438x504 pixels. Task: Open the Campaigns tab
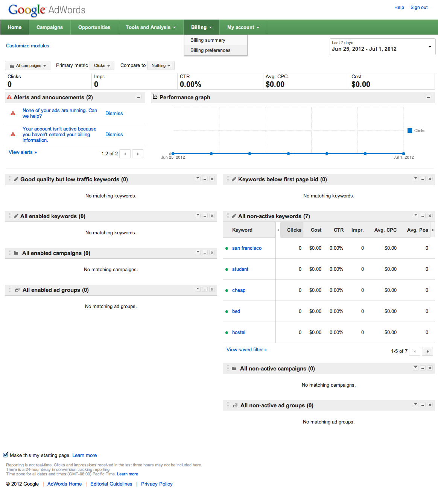coord(50,27)
